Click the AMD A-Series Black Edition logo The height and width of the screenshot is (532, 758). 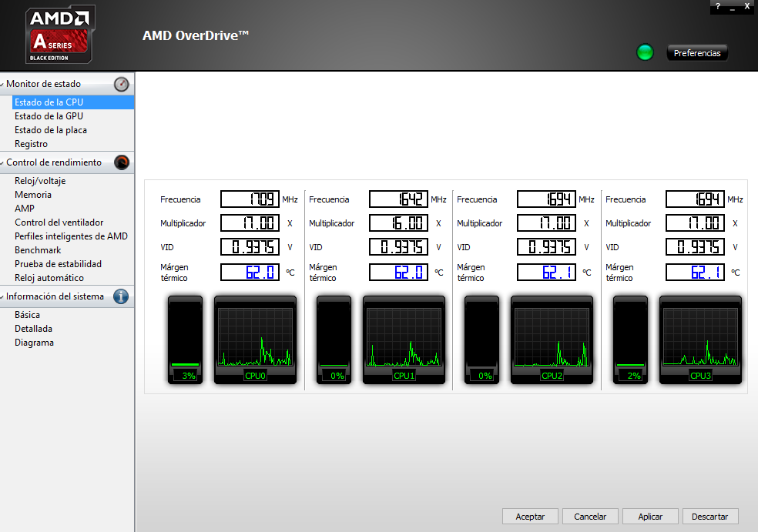[x=60, y=35]
